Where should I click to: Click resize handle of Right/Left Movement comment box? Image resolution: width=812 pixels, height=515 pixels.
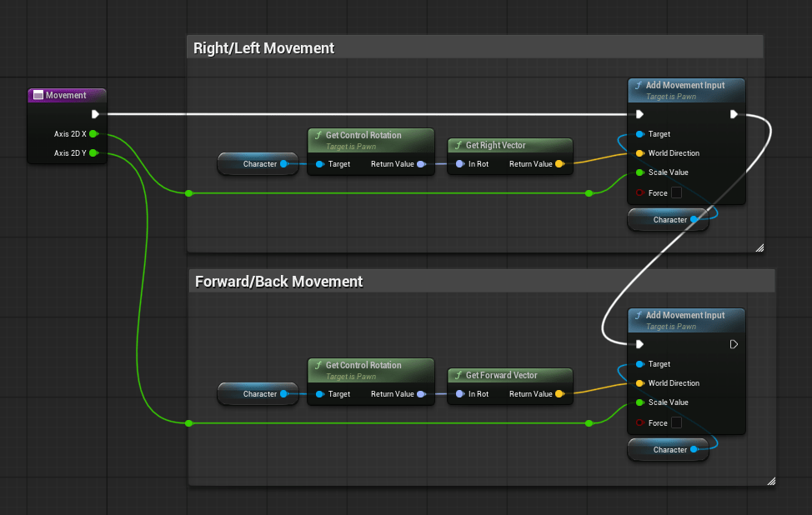pyautogui.click(x=759, y=247)
